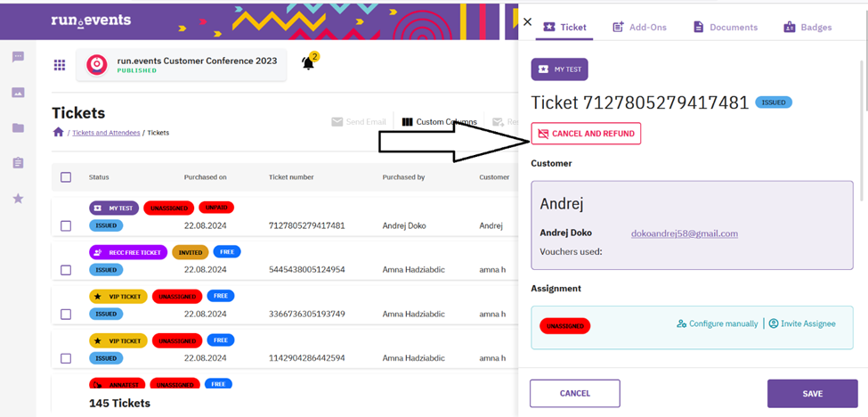This screenshot has width=868, height=417.
Task: Click the Cancel button at panel bottom
Action: (574, 394)
